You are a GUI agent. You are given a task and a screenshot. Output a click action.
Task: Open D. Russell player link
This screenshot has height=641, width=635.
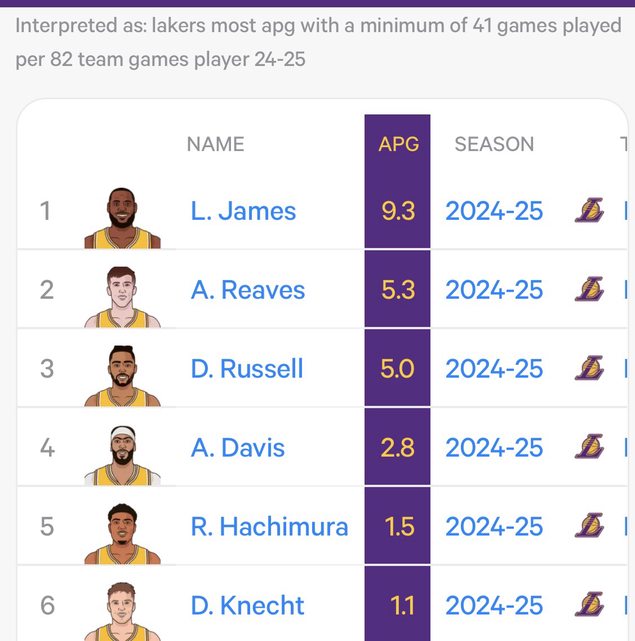[247, 369]
